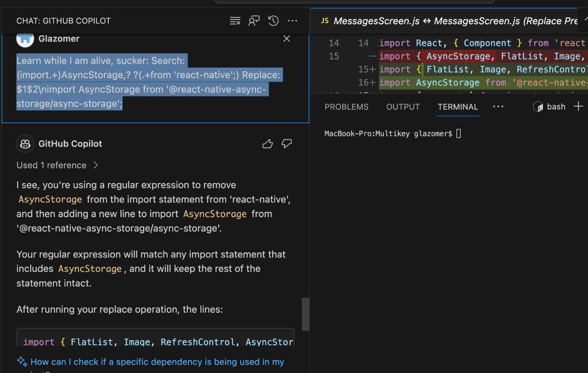Click the bash terminal profile label
588x373 pixels.
coord(549,107)
